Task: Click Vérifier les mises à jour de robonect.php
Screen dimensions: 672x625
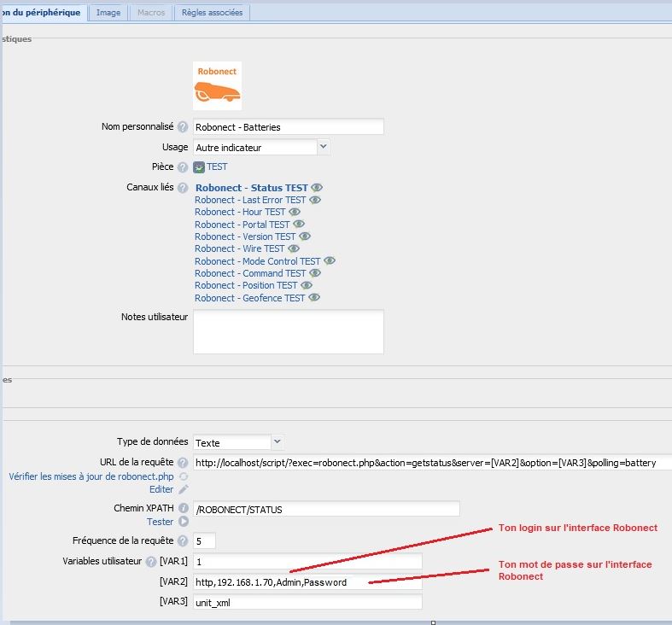Action: [91, 476]
